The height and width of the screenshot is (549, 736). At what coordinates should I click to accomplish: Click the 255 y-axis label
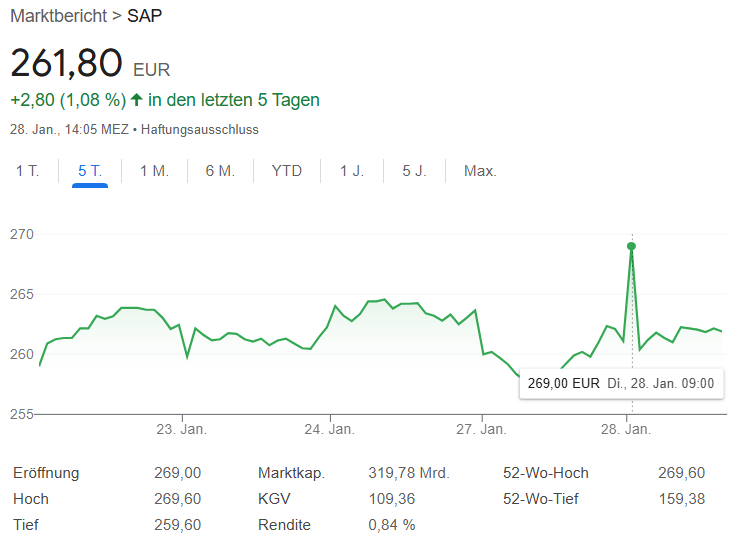click(x=22, y=414)
